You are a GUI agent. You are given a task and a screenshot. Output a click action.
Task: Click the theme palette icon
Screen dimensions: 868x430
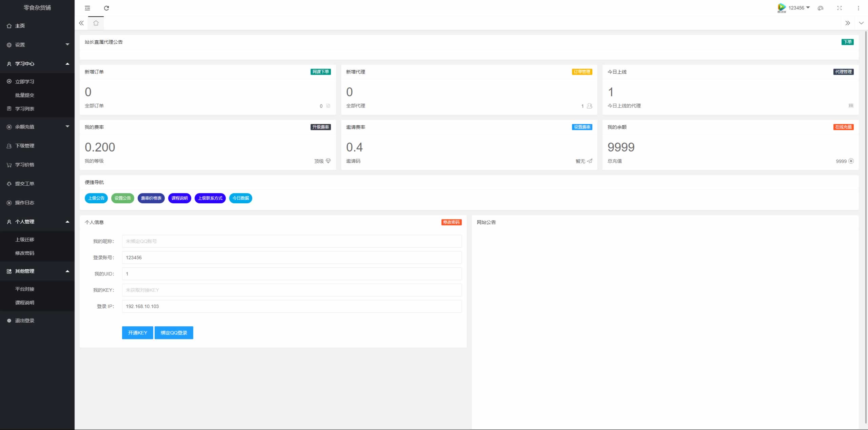point(821,8)
